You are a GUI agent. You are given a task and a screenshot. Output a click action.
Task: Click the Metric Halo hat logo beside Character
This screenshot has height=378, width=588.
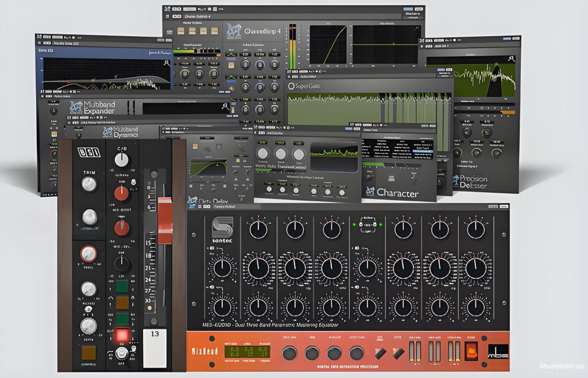371,190
